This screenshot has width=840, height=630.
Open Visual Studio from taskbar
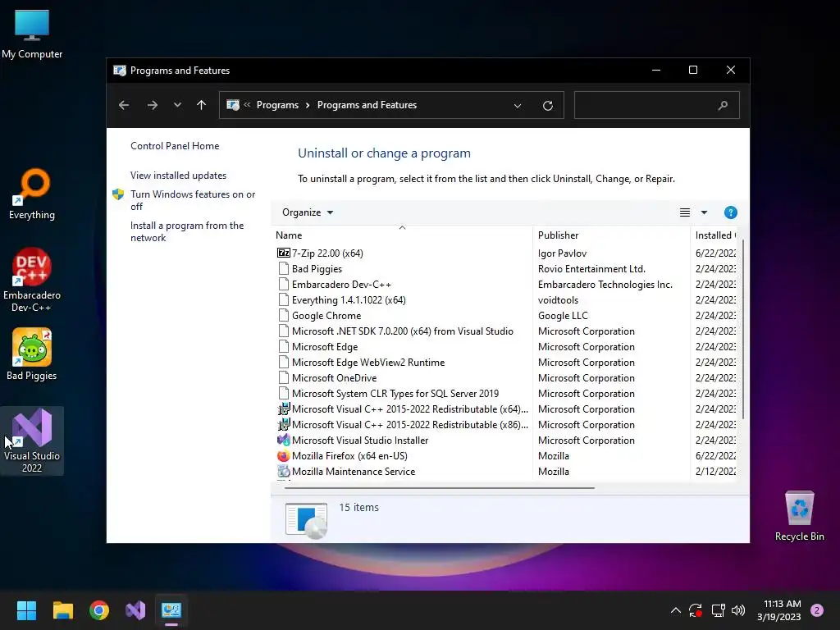[x=135, y=610]
